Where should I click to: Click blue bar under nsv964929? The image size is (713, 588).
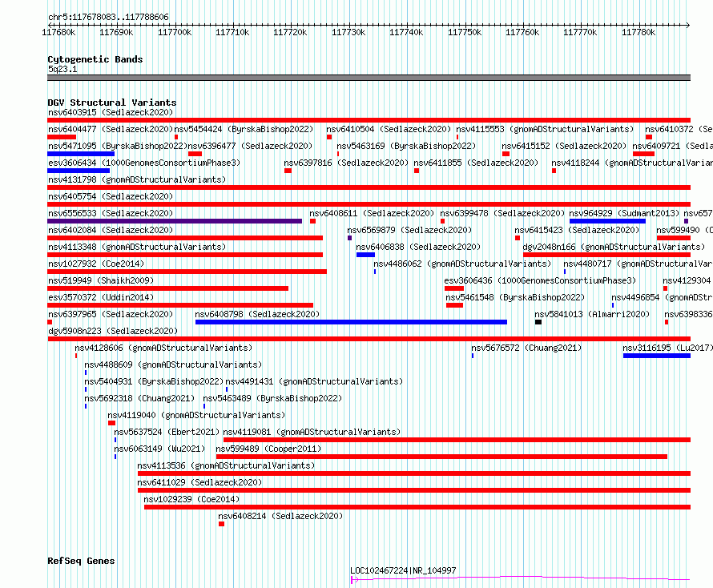point(607,221)
